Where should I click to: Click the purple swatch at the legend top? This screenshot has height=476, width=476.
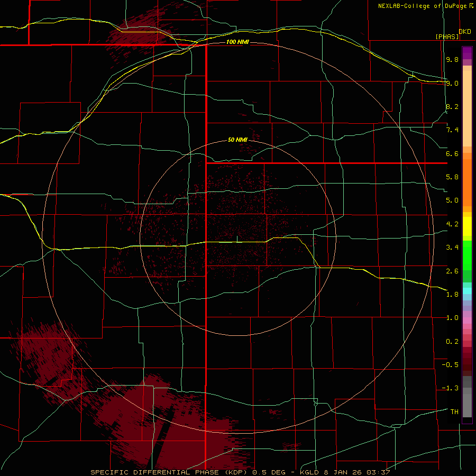[467, 53]
